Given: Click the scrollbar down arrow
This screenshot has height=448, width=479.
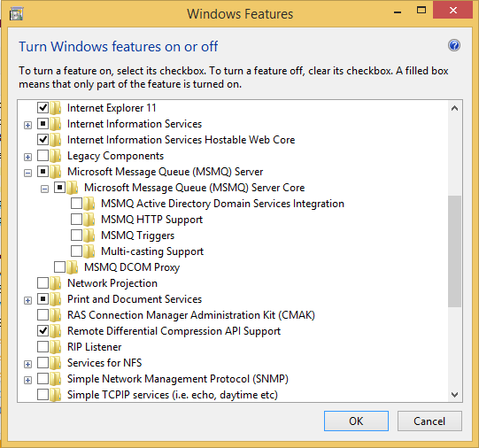Looking at the screenshot, I should 454,395.
